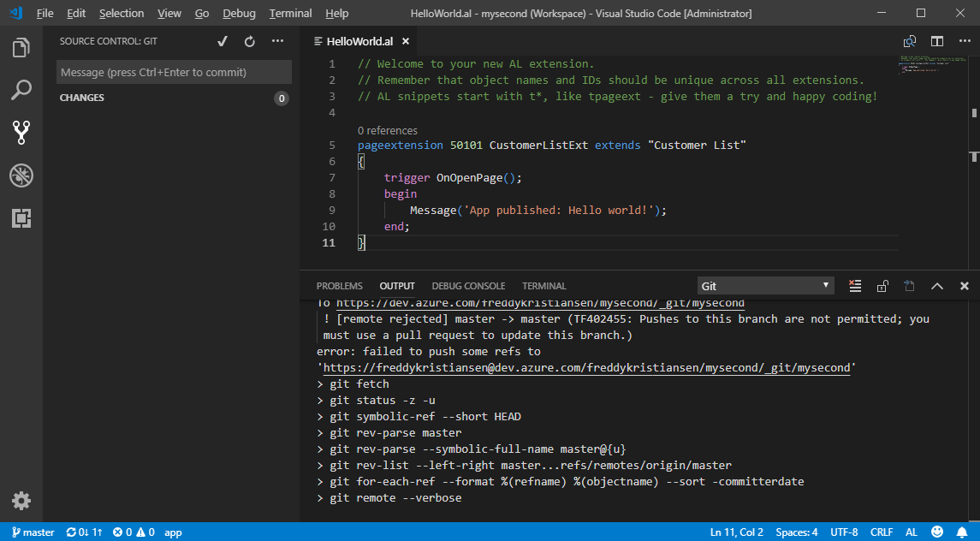The height and width of the screenshot is (541, 980).
Task: Click the commit message input field
Action: (174, 73)
